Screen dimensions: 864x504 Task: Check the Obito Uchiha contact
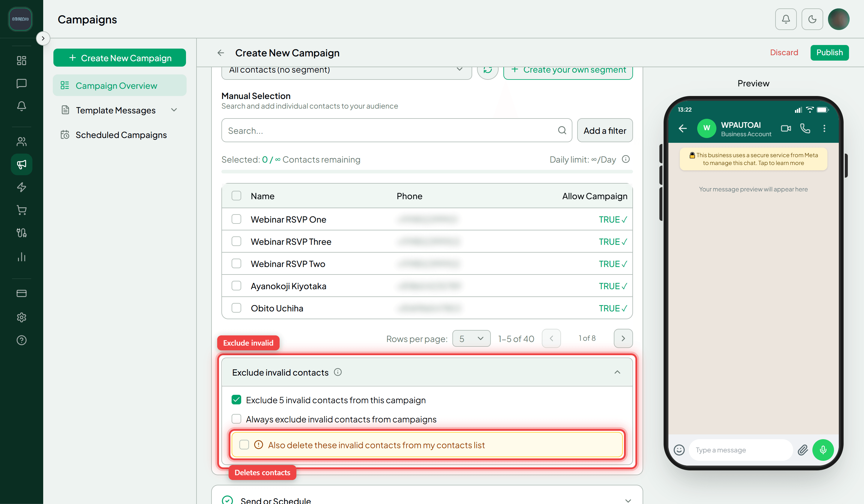236,308
